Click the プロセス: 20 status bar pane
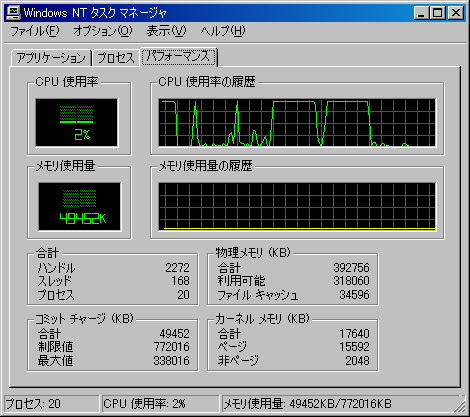 52,404
